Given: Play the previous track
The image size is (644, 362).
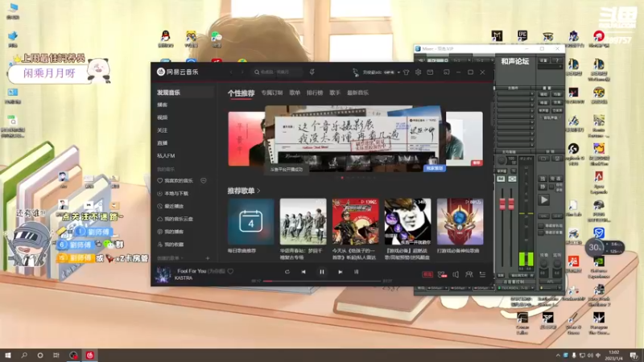Looking at the screenshot, I should [x=303, y=272].
